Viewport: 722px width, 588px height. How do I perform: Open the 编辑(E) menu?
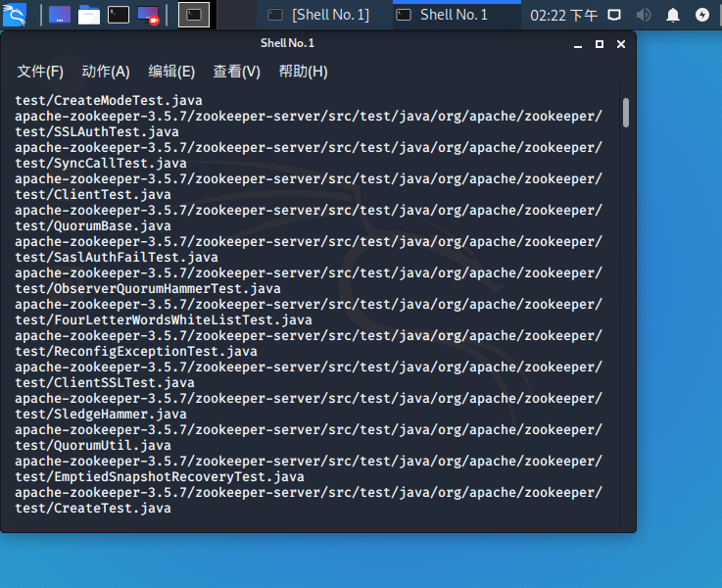pos(171,72)
